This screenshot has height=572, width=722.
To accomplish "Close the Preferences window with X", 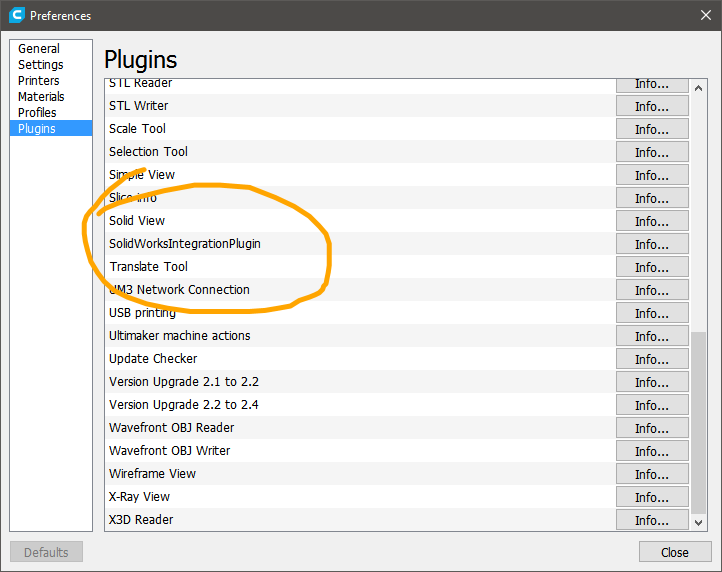I will tap(705, 15).
